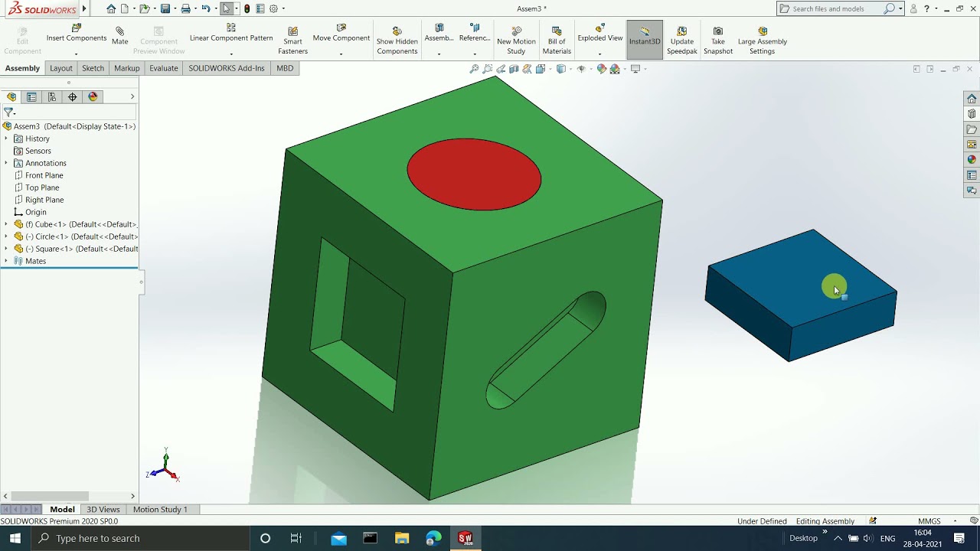This screenshot has width=980, height=551.
Task: Save the assembly with the Save icon
Action: click(165, 9)
